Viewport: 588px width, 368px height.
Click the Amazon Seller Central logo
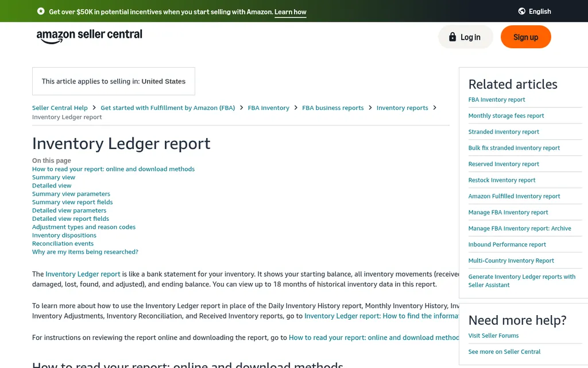[x=89, y=36]
